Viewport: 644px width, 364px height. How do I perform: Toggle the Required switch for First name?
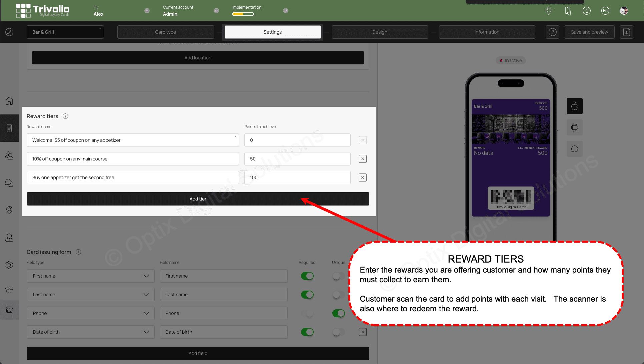(307, 276)
